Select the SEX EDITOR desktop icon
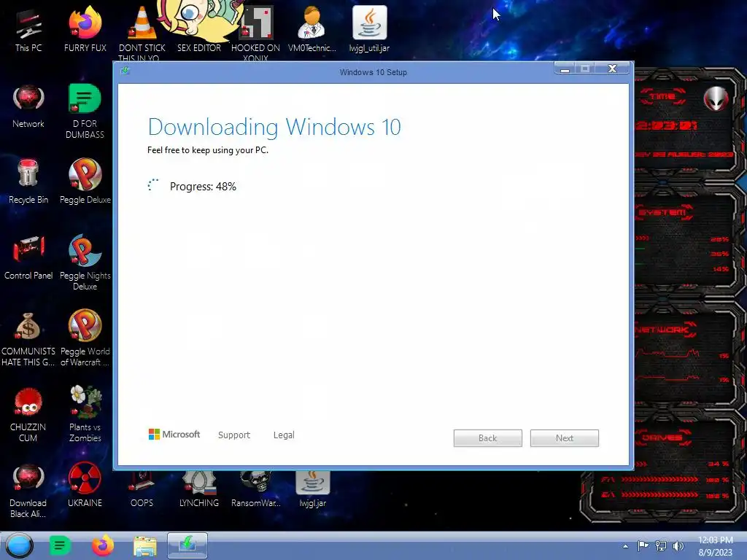The image size is (747, 560). pos(199,27)
